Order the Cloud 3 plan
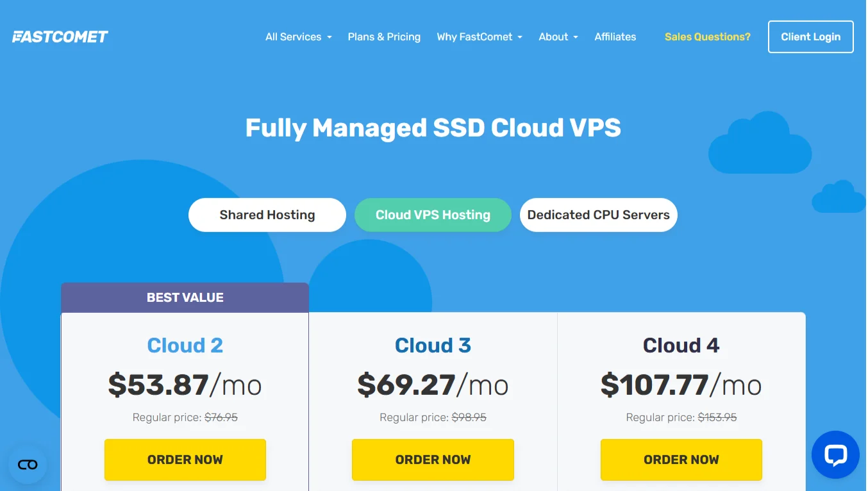868x491 pixels. click(433, 460)
